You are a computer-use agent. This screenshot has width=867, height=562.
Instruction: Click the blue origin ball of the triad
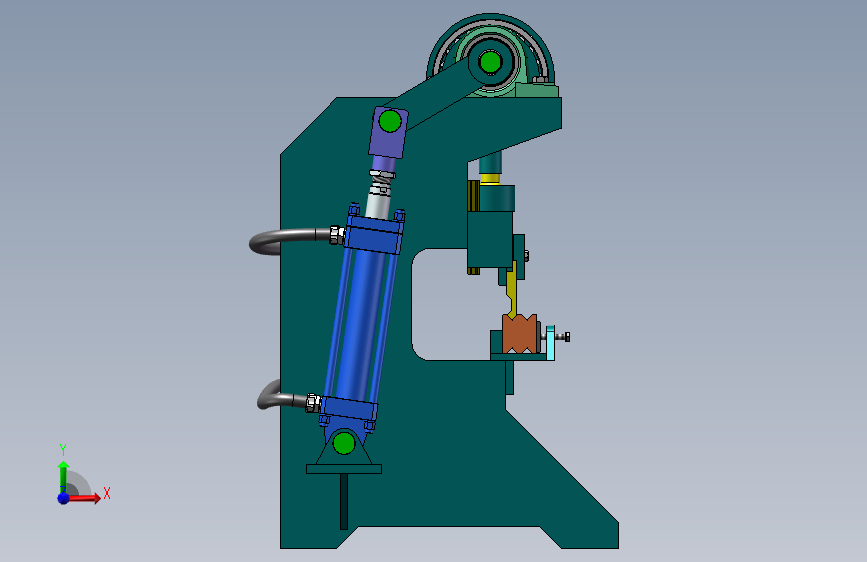coord(64,498)
